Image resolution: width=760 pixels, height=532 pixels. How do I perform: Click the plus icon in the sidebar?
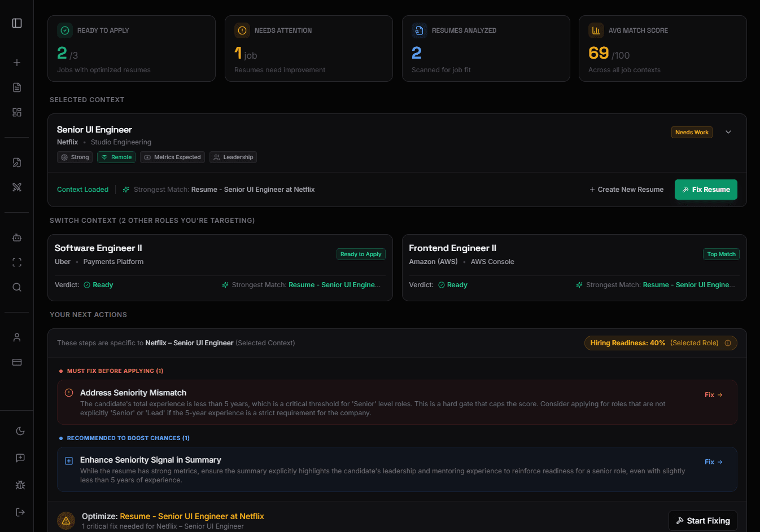tap(17, 63)
